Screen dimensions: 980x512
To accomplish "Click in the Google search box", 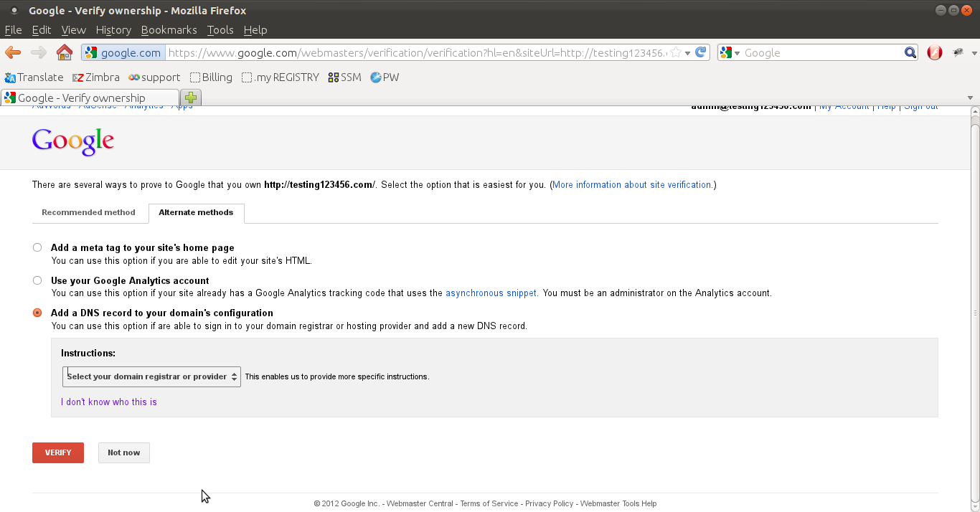I will coord(822,53).
